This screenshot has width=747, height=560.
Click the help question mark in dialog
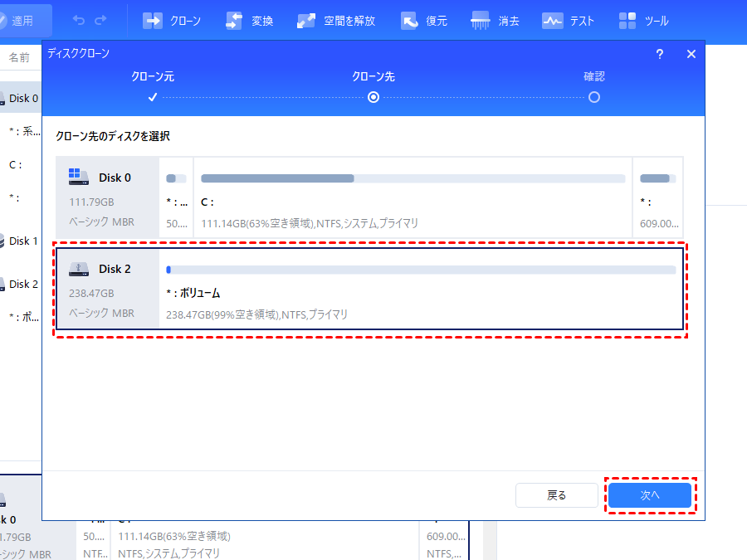[660, 54]
